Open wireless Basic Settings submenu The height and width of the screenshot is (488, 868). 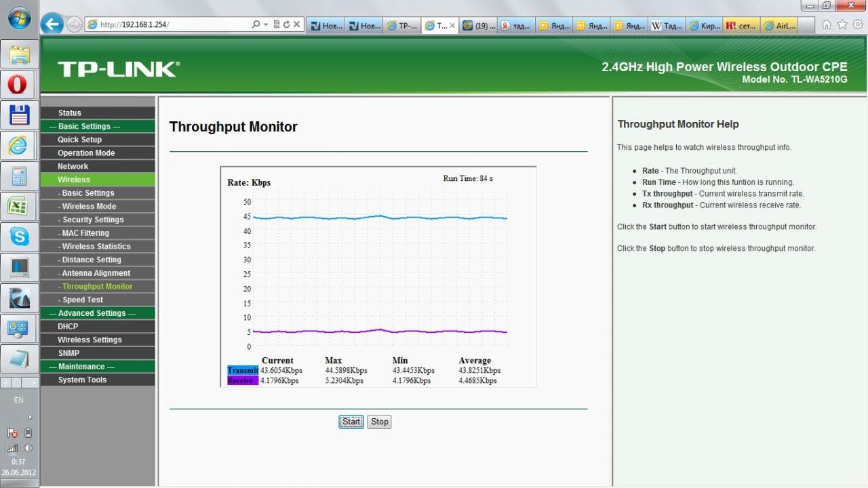[98, 193]
